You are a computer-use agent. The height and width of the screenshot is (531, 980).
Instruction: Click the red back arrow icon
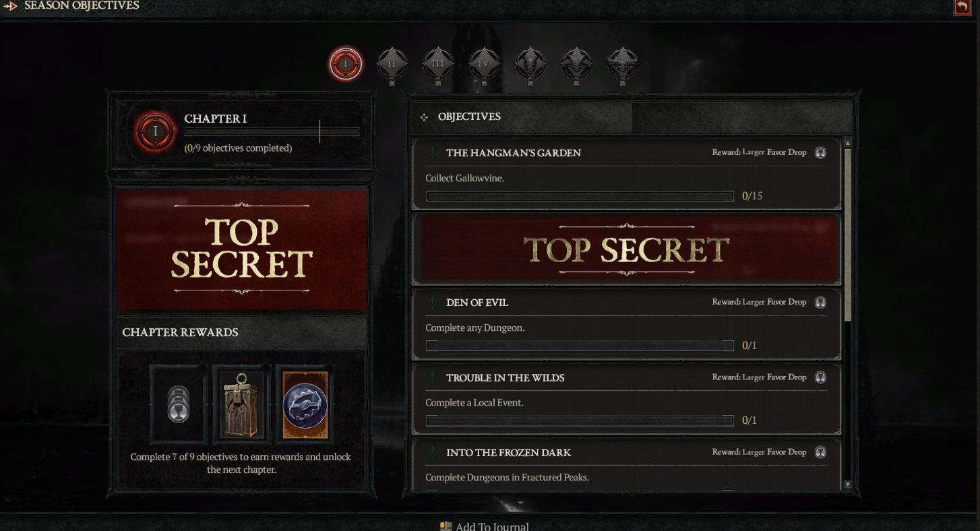(962, 6)
